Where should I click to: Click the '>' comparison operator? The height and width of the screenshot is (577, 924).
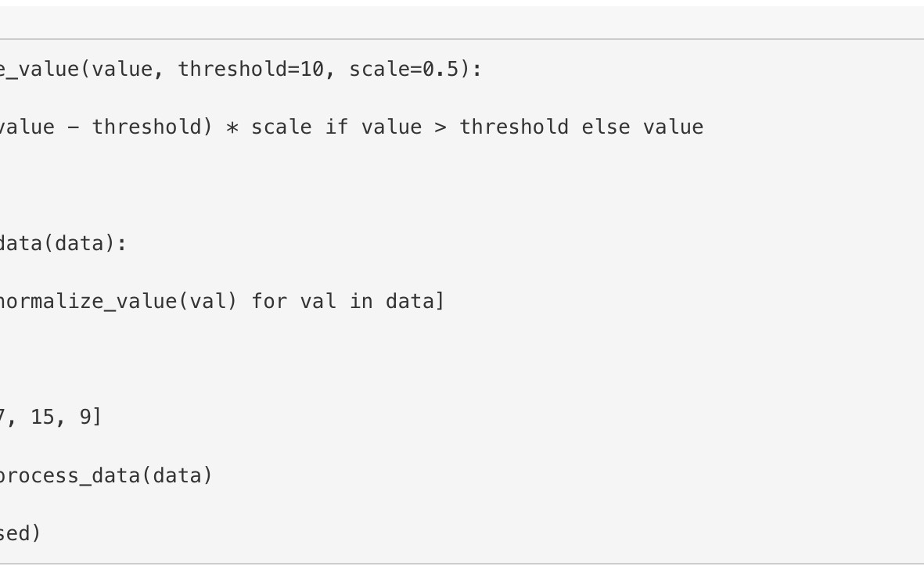(440, 127)
